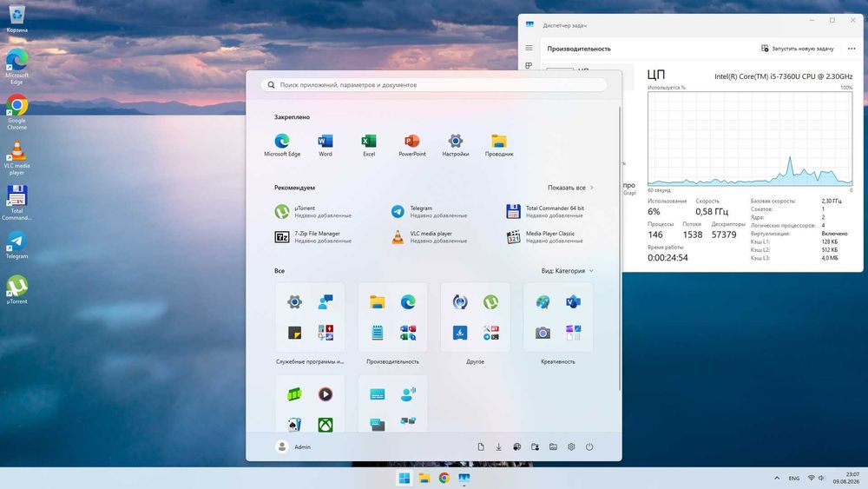
Task: Click Start menu vertical scrollbar
Action: coord(619,249)
